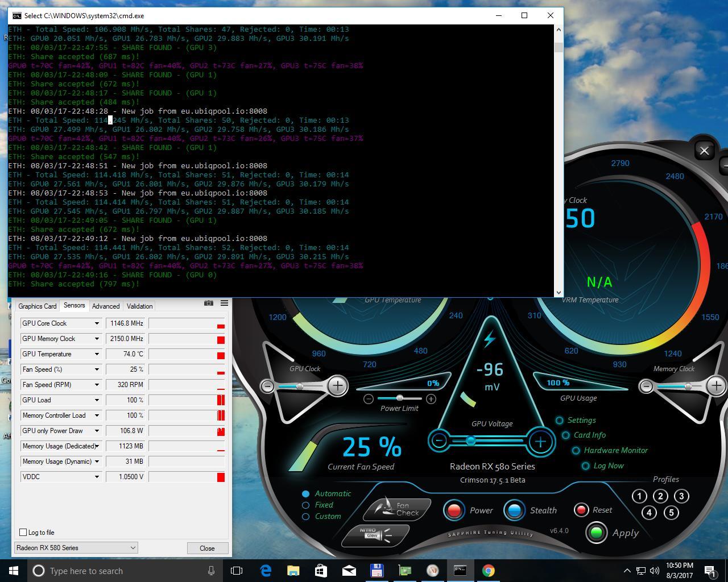Viewport: 728px width, 582px height.
Task: Enable the Log to file checkbox
Action: (23, 533)
